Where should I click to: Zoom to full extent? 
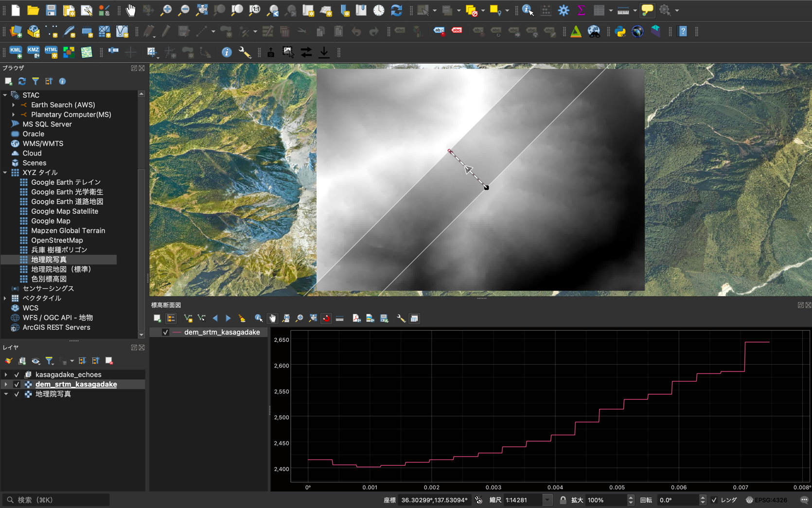click(201, 10)
